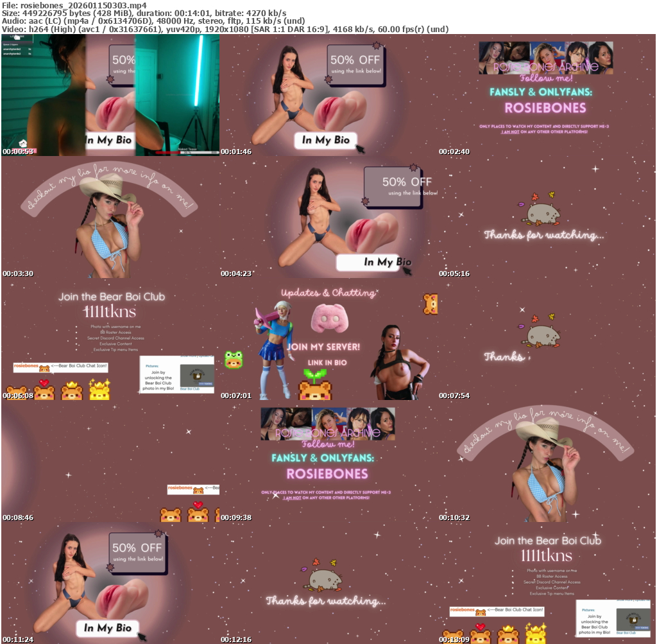Click the sparkling yellow bear icon in the 00:13:09 frame
This screenshot has width=657, height=644.
535,634
